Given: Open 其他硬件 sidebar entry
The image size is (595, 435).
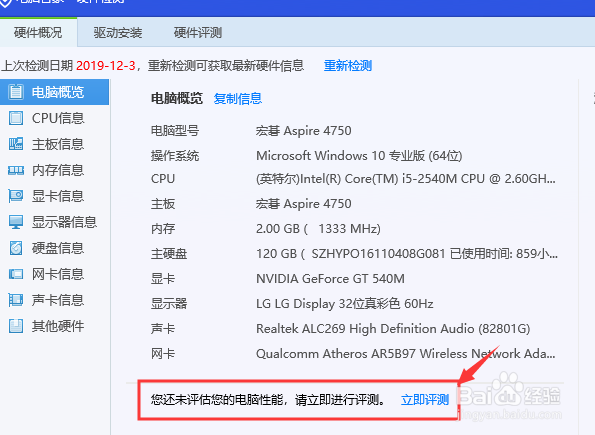Looking at the screenshot, I should (54, 326).
